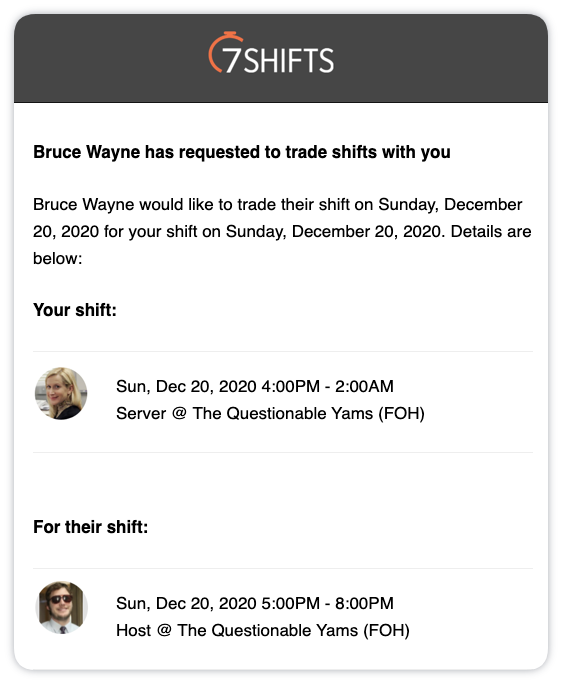Click the word 'below:' ending the paragraph

point(58,259)
